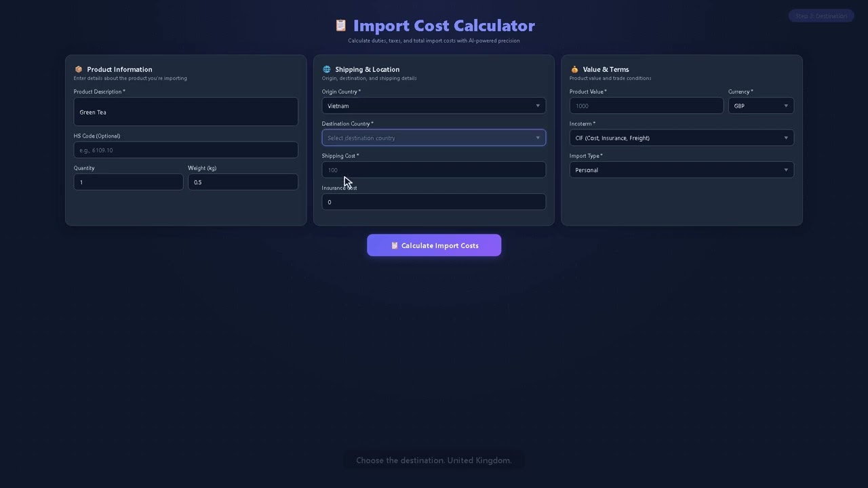Click the Calculate Import Costs button
This screenshot has height=488, width=868.
434,245
